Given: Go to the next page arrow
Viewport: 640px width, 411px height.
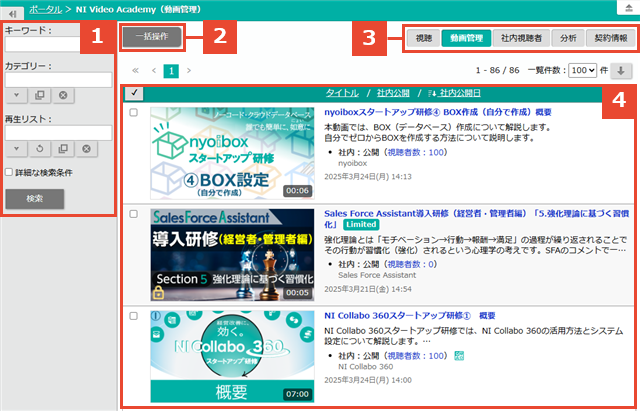Looking at the screenshot, I should point(189,71).
